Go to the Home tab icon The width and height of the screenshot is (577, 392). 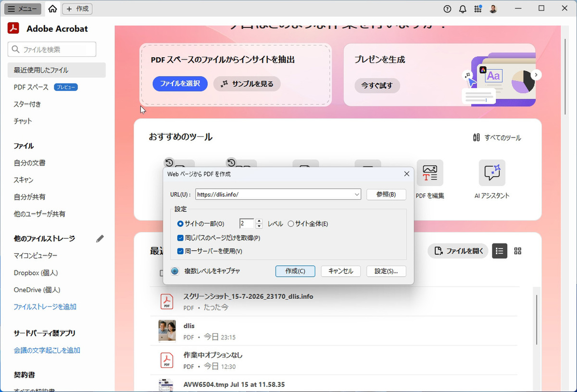click(x=52, y=9)
